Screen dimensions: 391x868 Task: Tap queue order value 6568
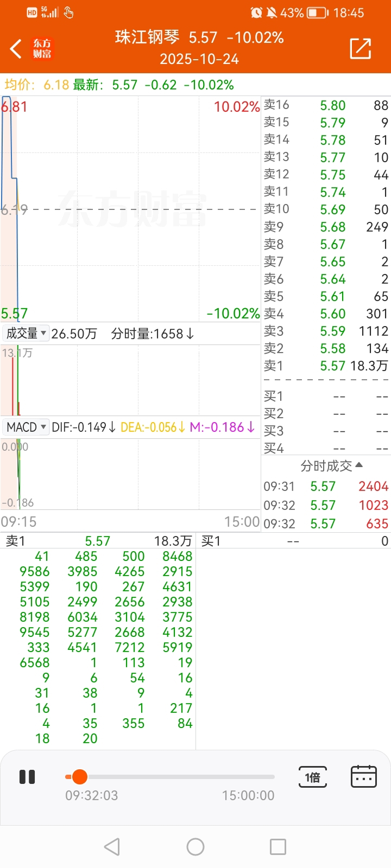(x=34, y=662)
